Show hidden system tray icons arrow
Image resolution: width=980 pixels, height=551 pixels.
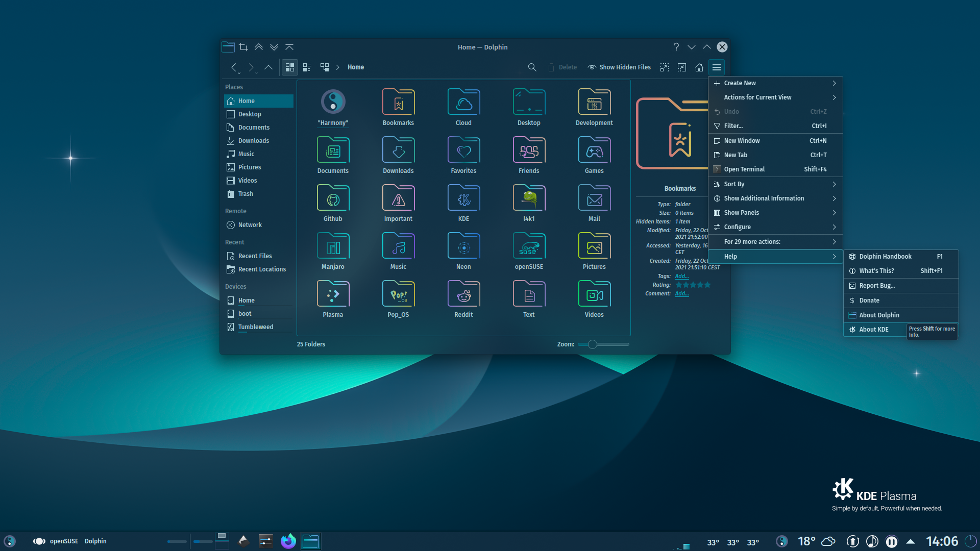point(911,541)
